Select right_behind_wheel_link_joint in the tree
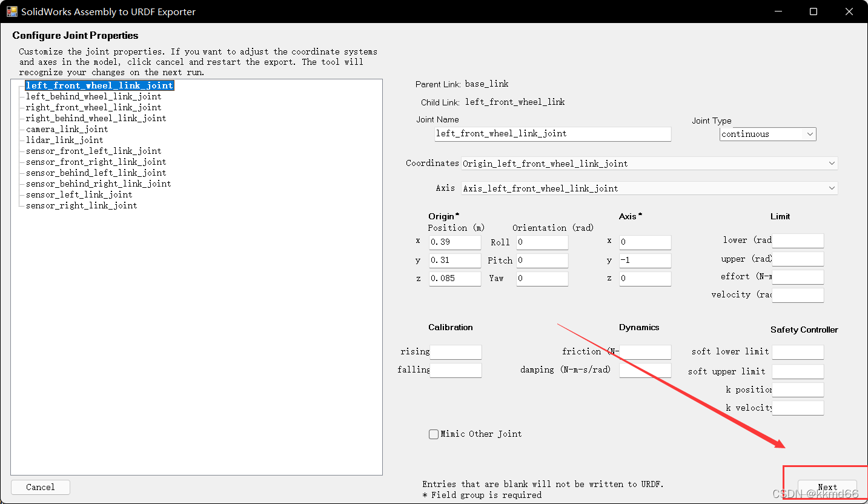Viewport: 868px width, 504px height. click(x=96, y=118)
